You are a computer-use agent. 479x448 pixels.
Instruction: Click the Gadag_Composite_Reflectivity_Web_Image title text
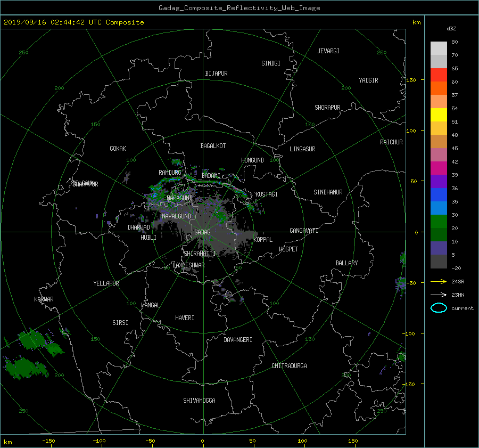[239, 8]
